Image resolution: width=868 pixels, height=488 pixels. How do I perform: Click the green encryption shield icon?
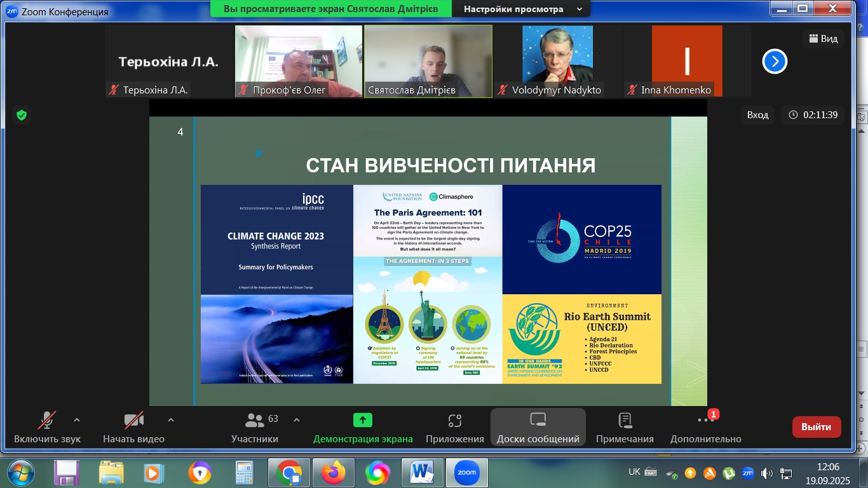click(22, 115)
